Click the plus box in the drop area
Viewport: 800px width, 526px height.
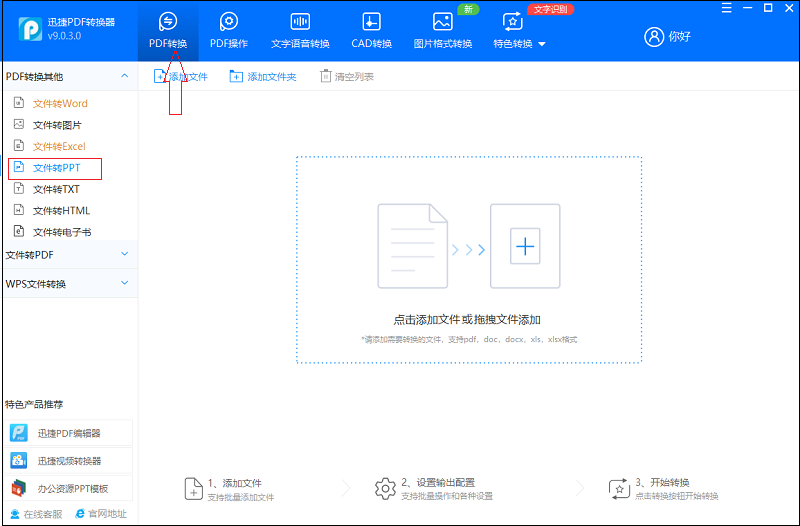pyautogui.click(x=525, y=246)
